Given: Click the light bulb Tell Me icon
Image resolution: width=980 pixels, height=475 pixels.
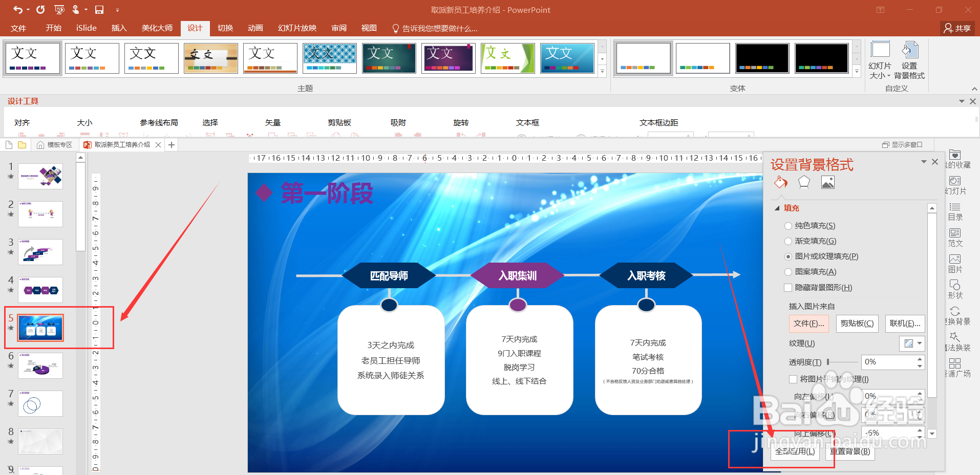Looking at the screenshot, I should pos(395,28).
